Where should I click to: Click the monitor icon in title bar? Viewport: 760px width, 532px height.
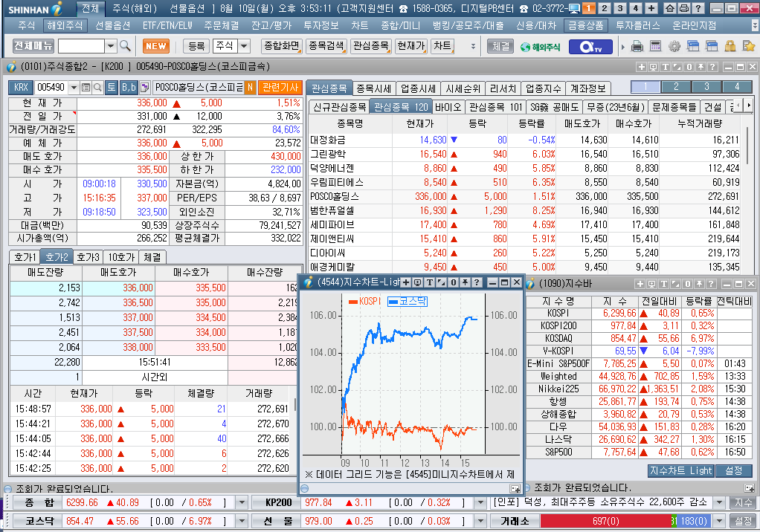tap(574, 8)
